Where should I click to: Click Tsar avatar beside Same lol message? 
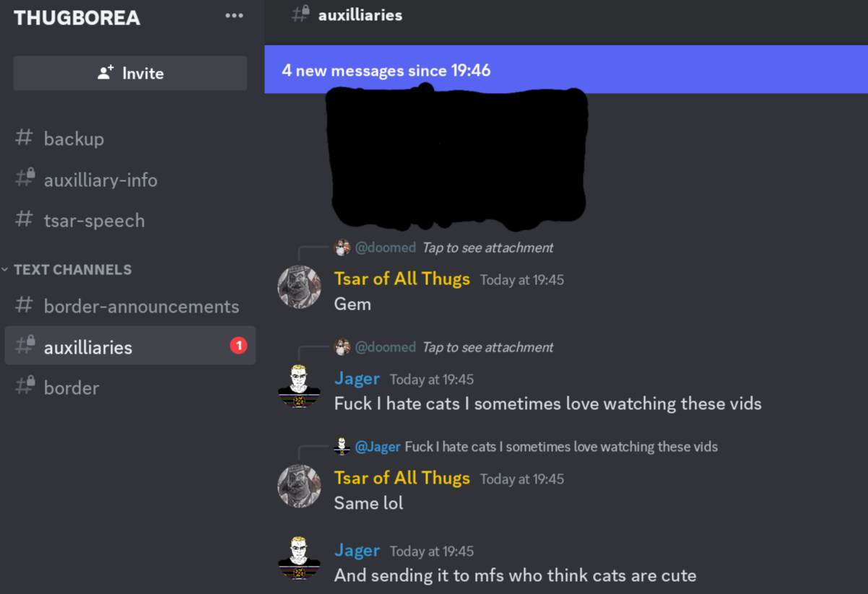(299, 486)
